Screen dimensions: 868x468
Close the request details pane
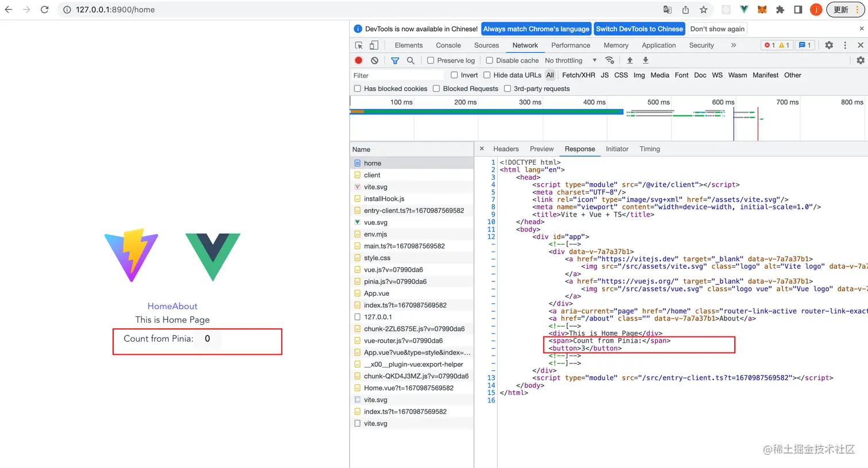[x=482, y=149]
